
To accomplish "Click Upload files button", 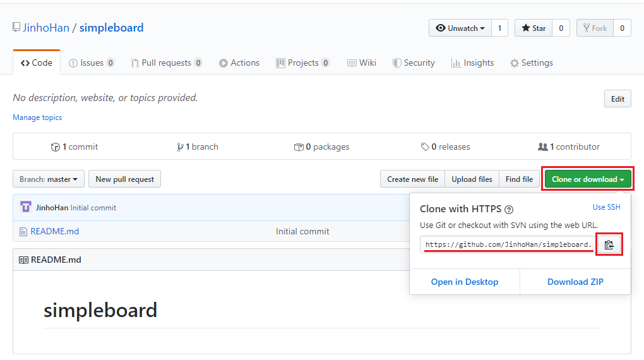I will pyautogui.click(x=472, y=179).
